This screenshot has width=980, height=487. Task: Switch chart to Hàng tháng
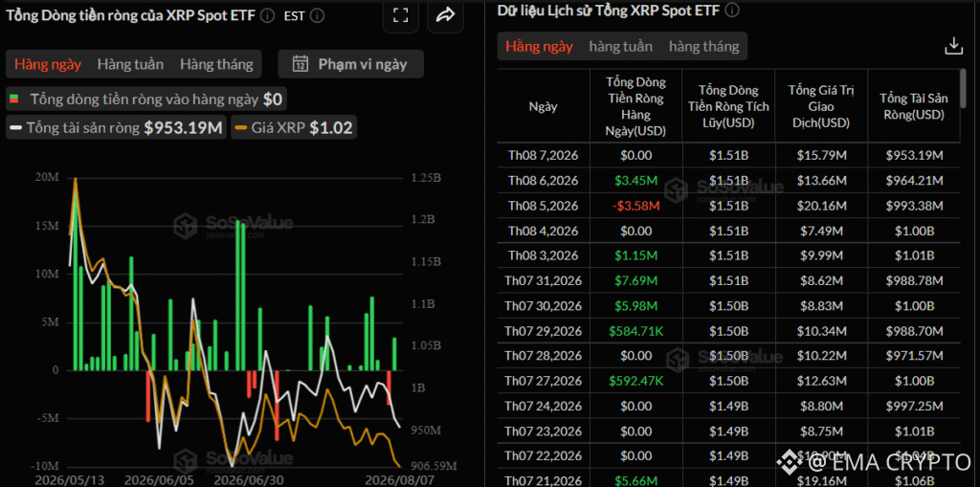tap(217, 64)
